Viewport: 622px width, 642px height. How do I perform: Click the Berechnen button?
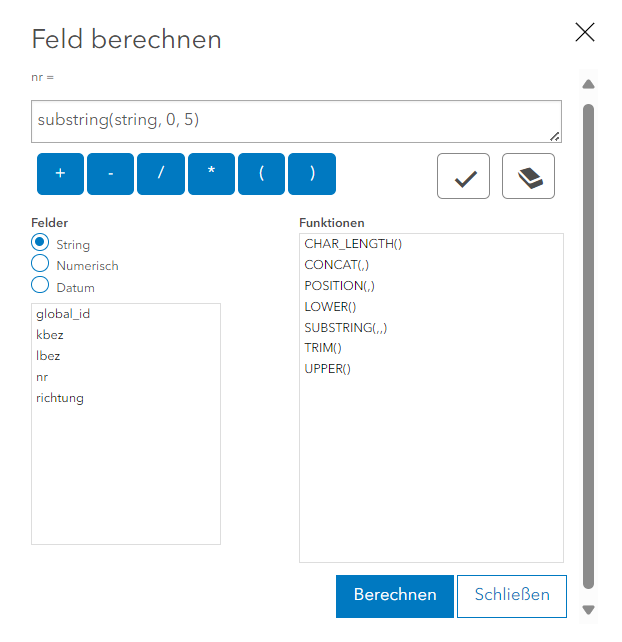tap(395, 596)
